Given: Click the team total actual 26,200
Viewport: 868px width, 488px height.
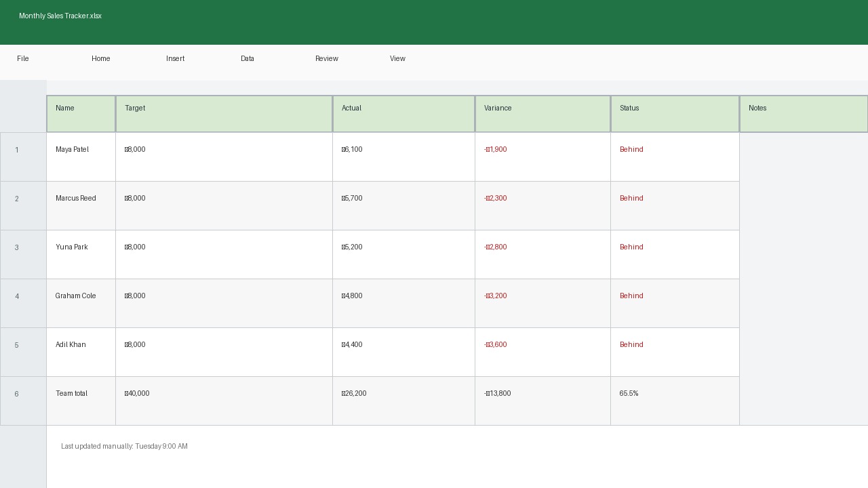Looking at the screenshot, I should (403, 401).
